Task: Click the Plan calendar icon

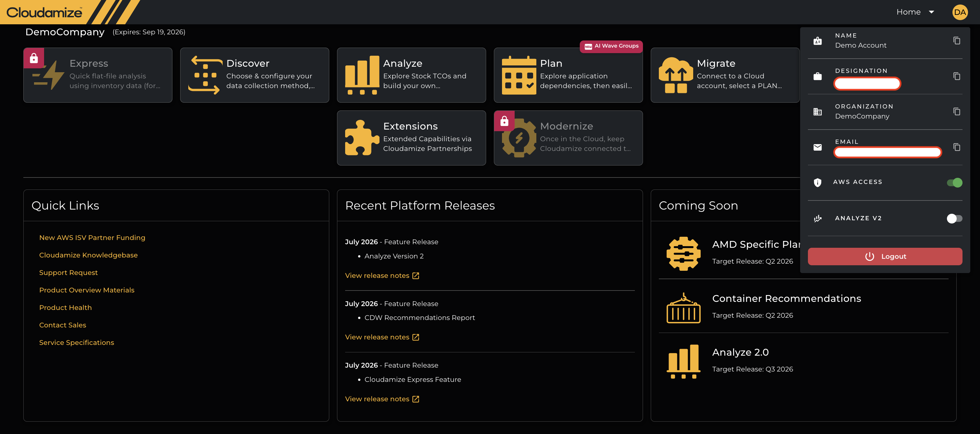Action: 519,75
